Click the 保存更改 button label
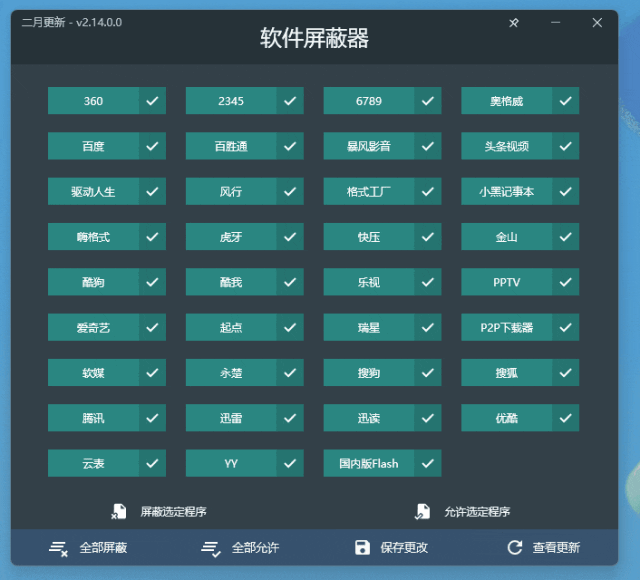Image resolution: width=640 pixels, height=580 pixels. click(404, 548)
